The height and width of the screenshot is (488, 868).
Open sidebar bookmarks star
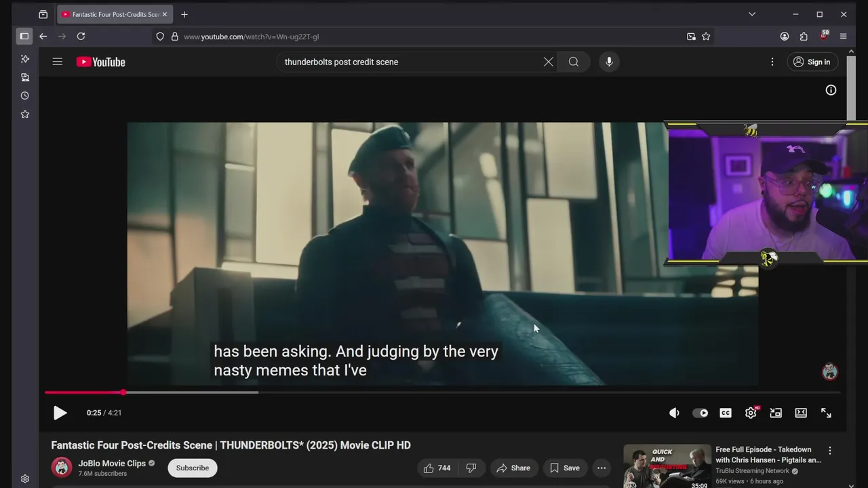coord(25,114)
